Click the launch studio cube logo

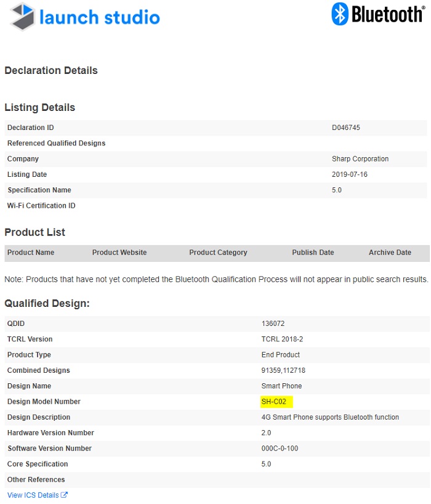(x=22, y=17)
